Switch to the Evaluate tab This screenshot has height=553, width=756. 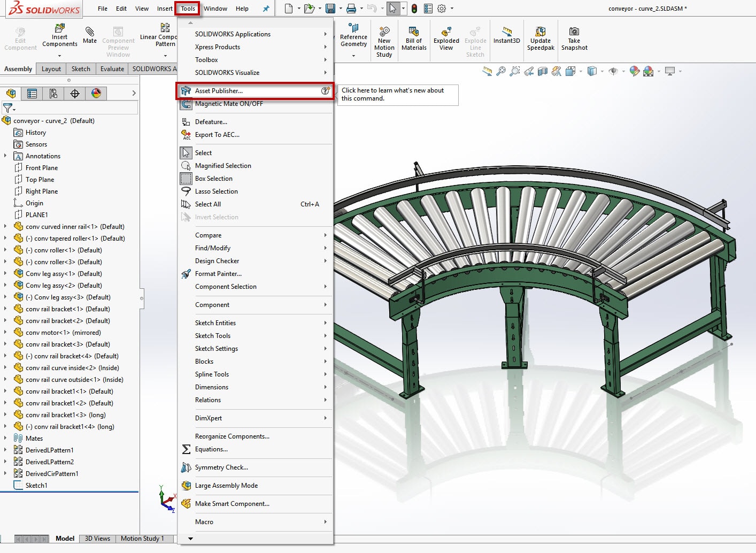112,69
